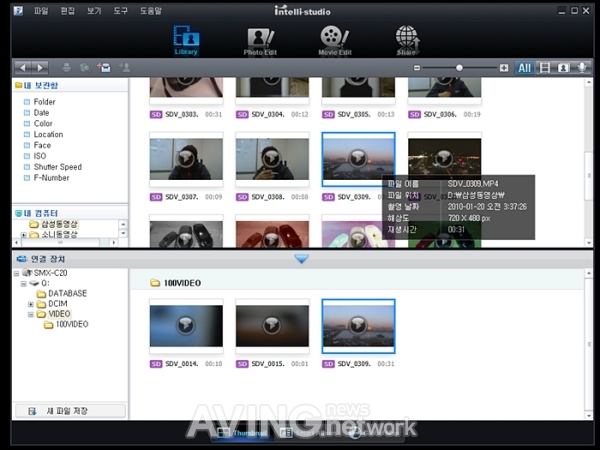Click the SDV_0306. file name

click(x=440, y=114)
